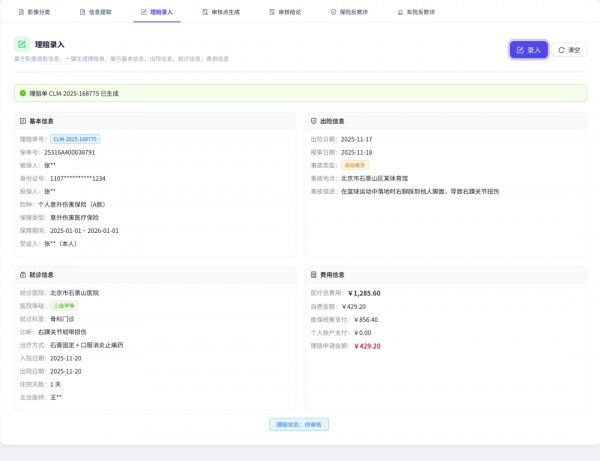Click the 就诊信息 section icon

(x=23, y=274)
